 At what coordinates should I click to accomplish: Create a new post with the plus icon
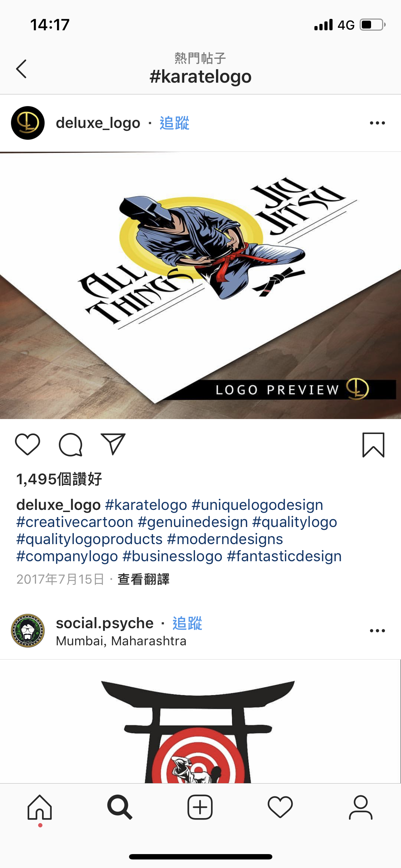[x=200, y=807]
